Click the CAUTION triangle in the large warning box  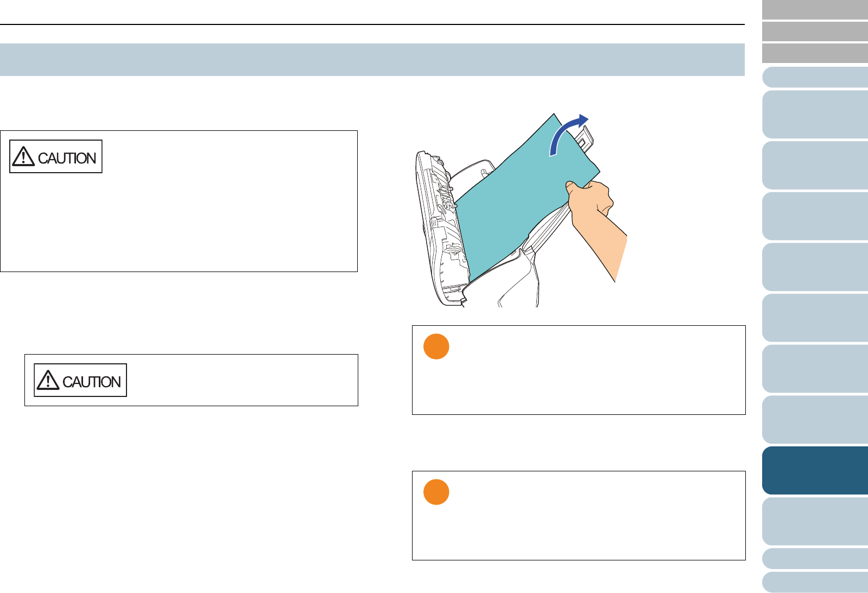click(24, 157)
